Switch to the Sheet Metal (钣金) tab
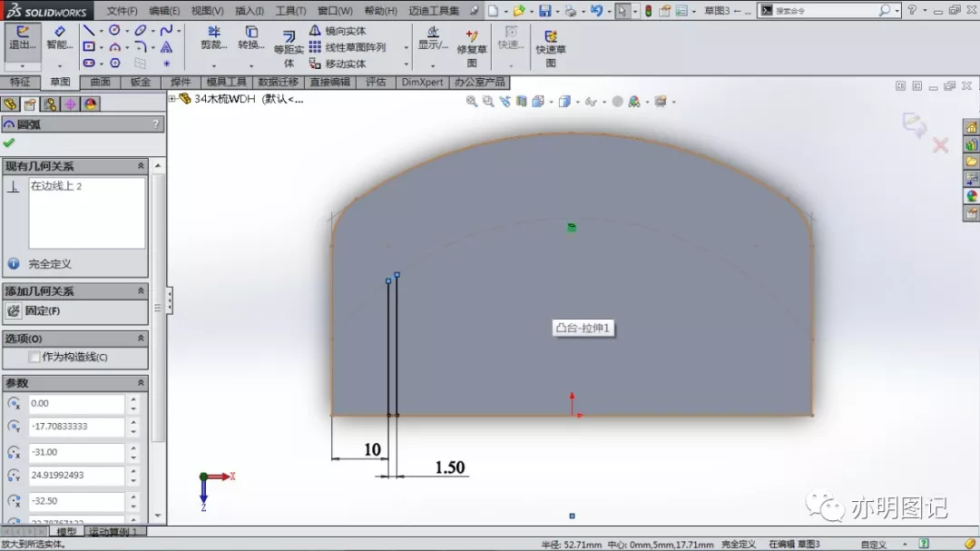The height and width of the screenshot is (551, 980). pyautogui.click(x=140, y=82)
